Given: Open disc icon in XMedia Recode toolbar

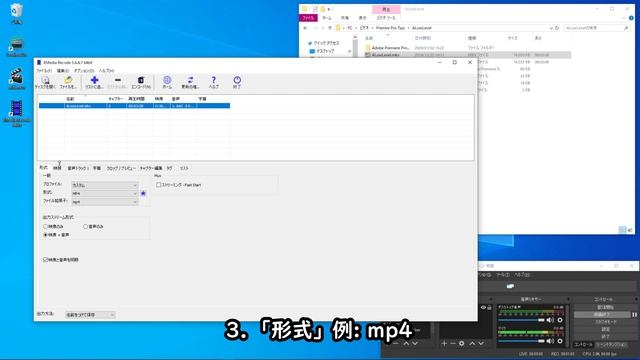Looking at the screenshot, I should 45,82.
